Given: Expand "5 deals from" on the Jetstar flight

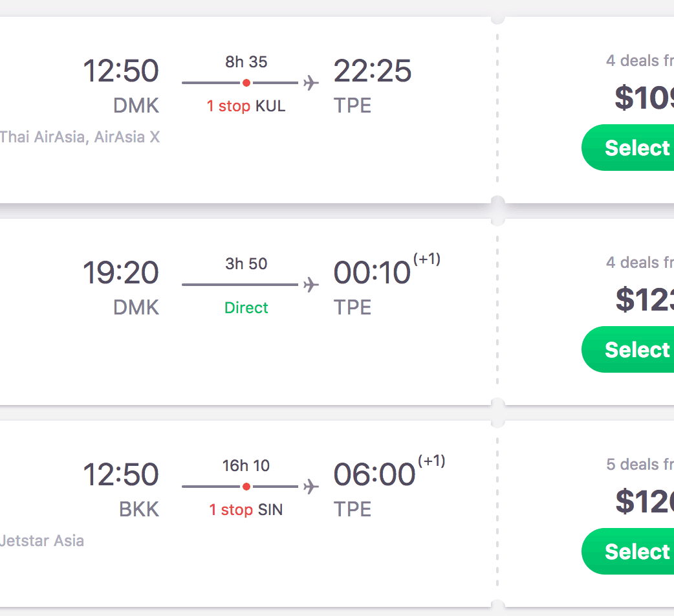Looking at the screenshot, I should pos(640,465).
